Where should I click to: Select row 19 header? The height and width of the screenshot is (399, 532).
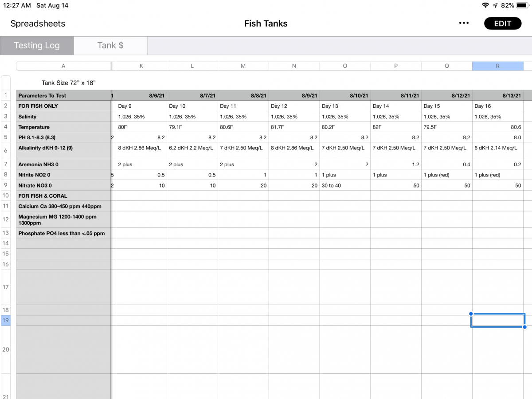click(x=6, y=320)
